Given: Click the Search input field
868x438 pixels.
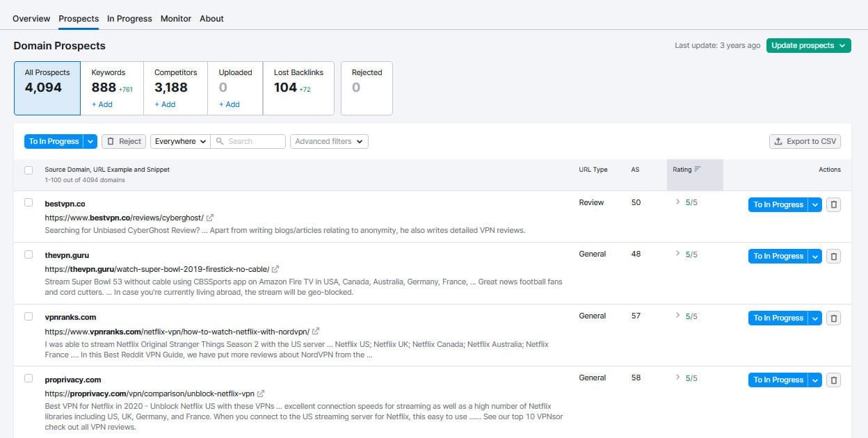Looking at the screenshot, I should [x=248, y=141].
